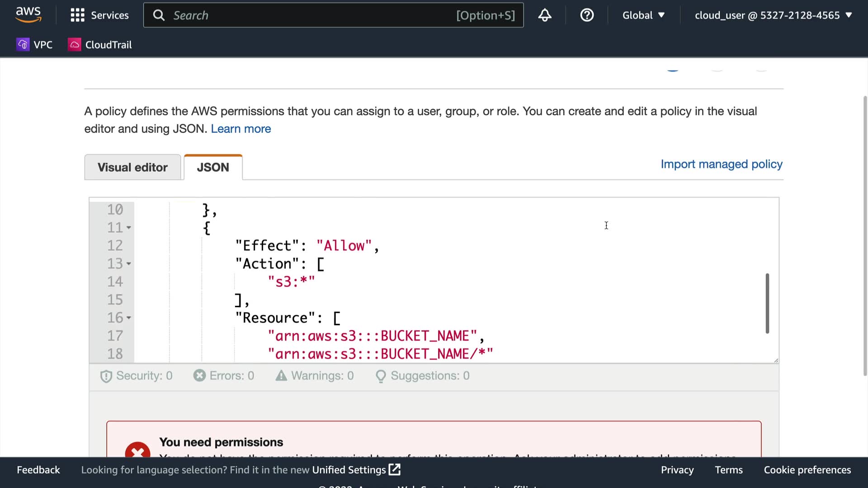This screenshot has height=488, width=868.
Task: Open the help question mark icon
Action: 586,15
